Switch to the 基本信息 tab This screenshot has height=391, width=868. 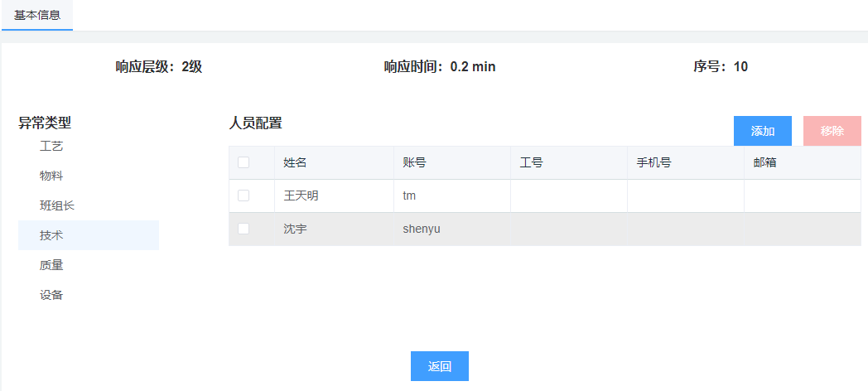click(x=37, y=15)
